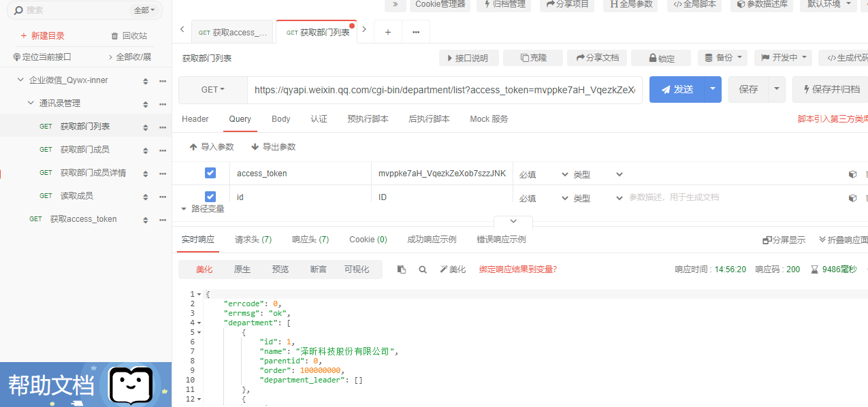Screen dimensions: 868x407
Task: Open the arrow beside 保存
Action: point(777,89)
